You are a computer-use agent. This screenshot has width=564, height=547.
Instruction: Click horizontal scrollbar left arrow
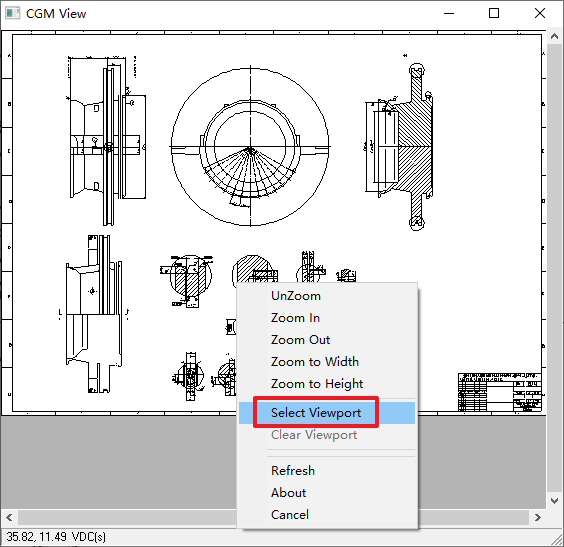pyautogui.click(x=9, y=518)
